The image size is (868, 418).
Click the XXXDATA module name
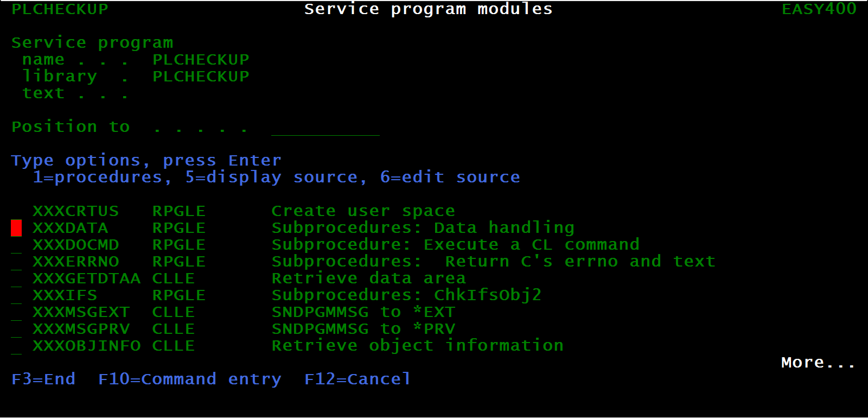point(71,228)
